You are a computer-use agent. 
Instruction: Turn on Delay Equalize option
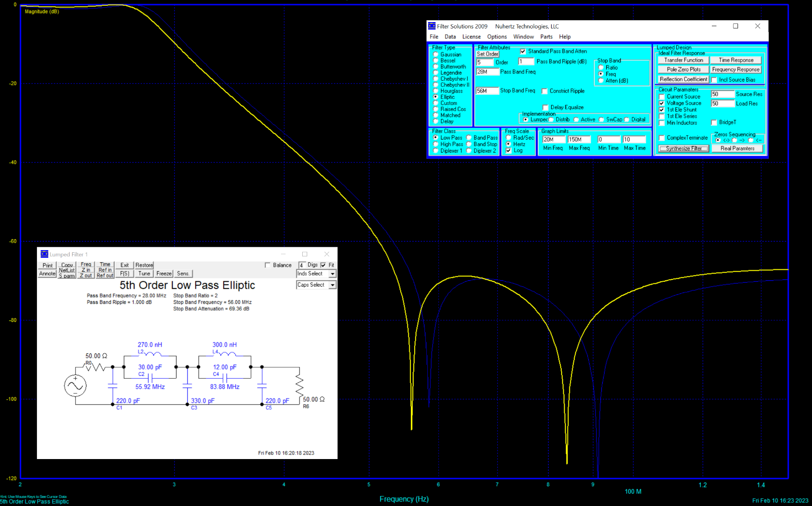tap(545, 107)
